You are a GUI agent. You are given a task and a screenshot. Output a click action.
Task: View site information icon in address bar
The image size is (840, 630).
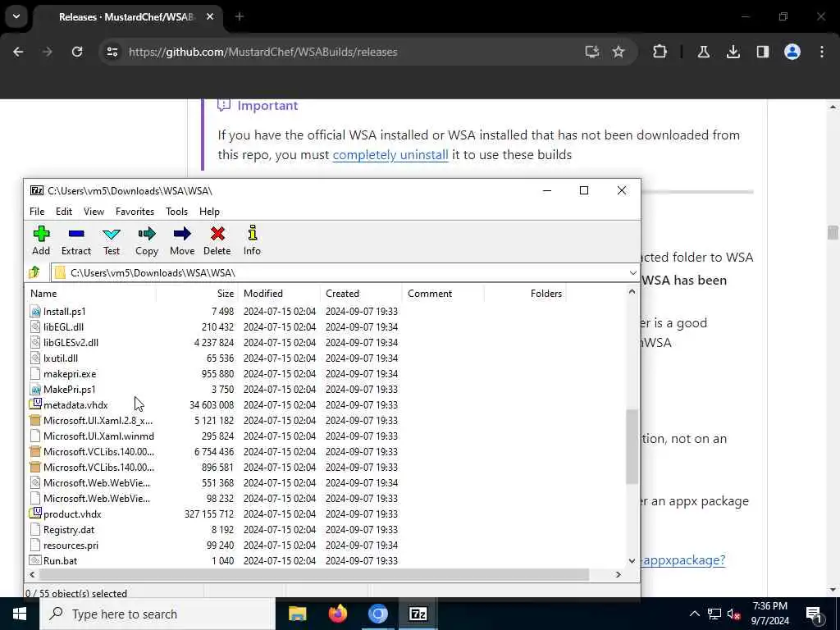coord(112,52)
